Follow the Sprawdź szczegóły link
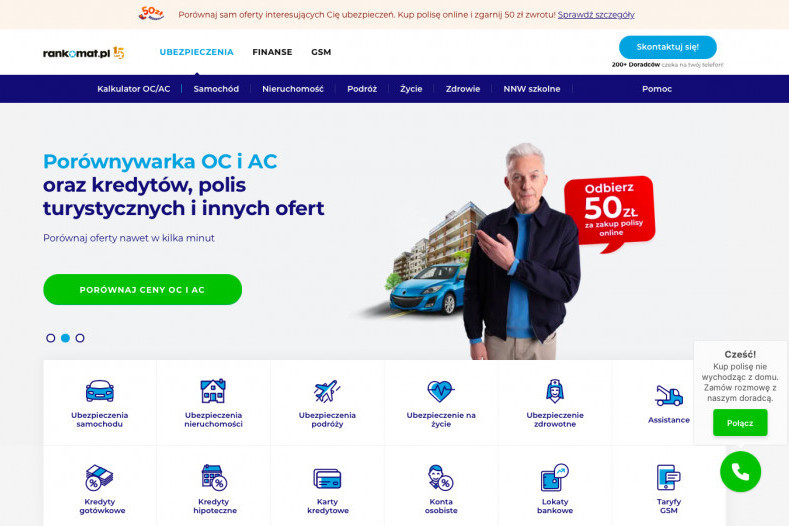The width and height of the screenshot is (789, 526). [x=596, y=15]
